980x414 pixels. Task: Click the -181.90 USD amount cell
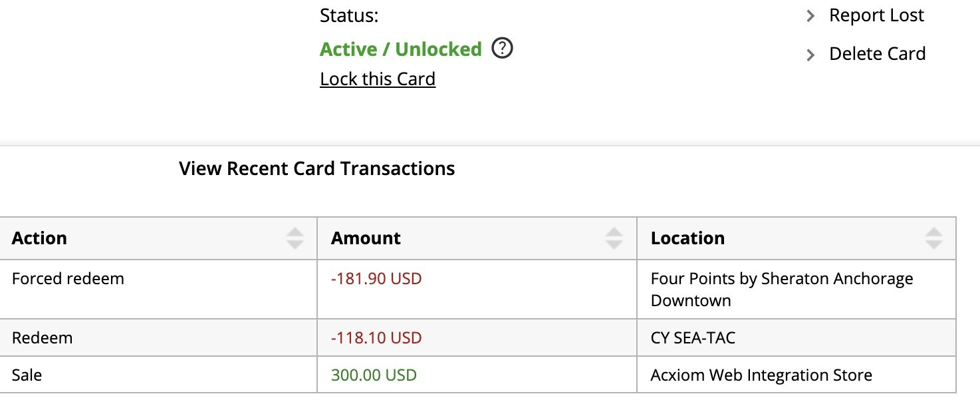point(477,289)
